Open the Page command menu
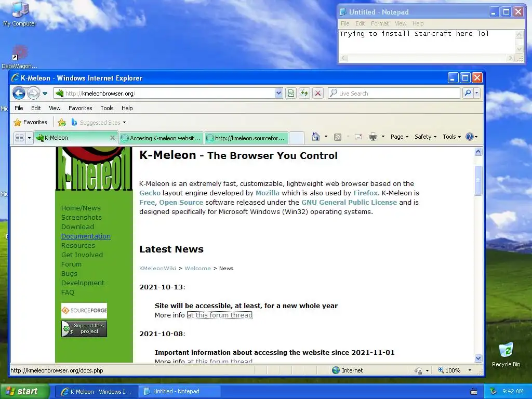532x399 pixels. (x=400, y=137)
